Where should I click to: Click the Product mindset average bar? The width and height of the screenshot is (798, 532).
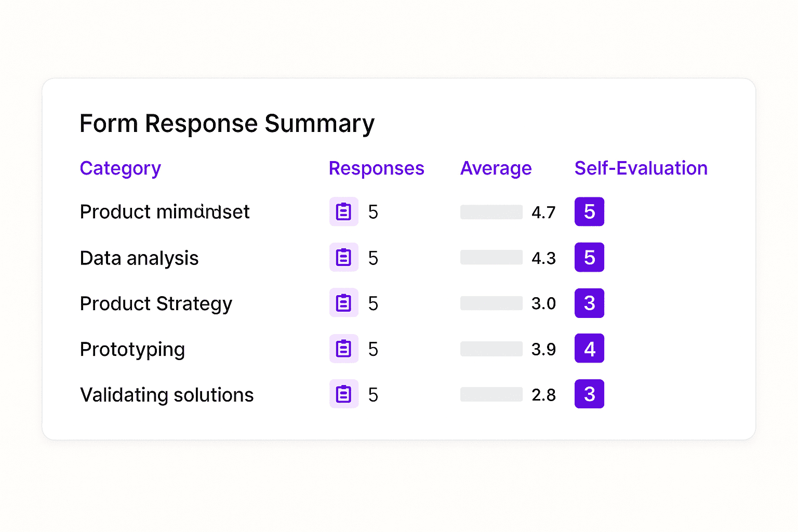pos(491,212)
